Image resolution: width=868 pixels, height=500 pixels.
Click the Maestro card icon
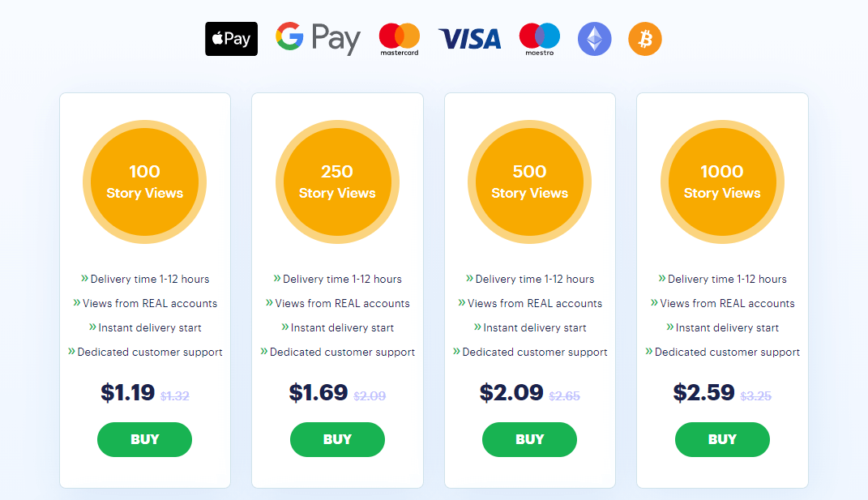tap(539, 39)
